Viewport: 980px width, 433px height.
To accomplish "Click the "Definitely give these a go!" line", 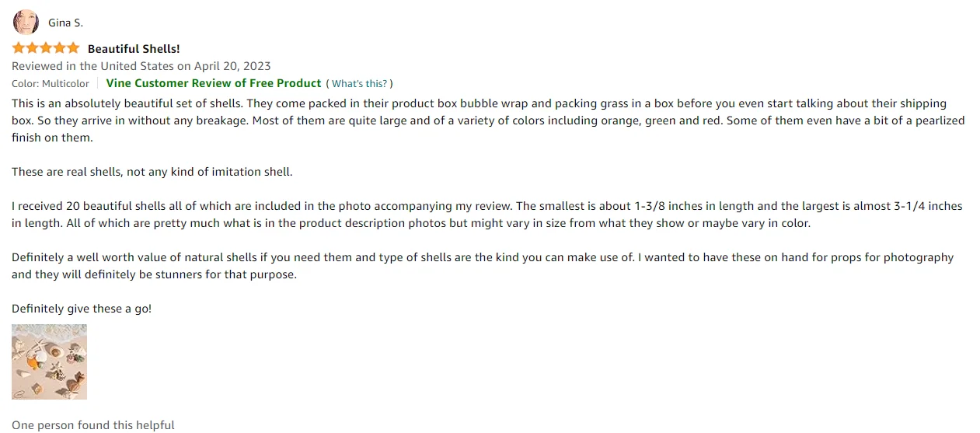I will click(x=82, y=309).
